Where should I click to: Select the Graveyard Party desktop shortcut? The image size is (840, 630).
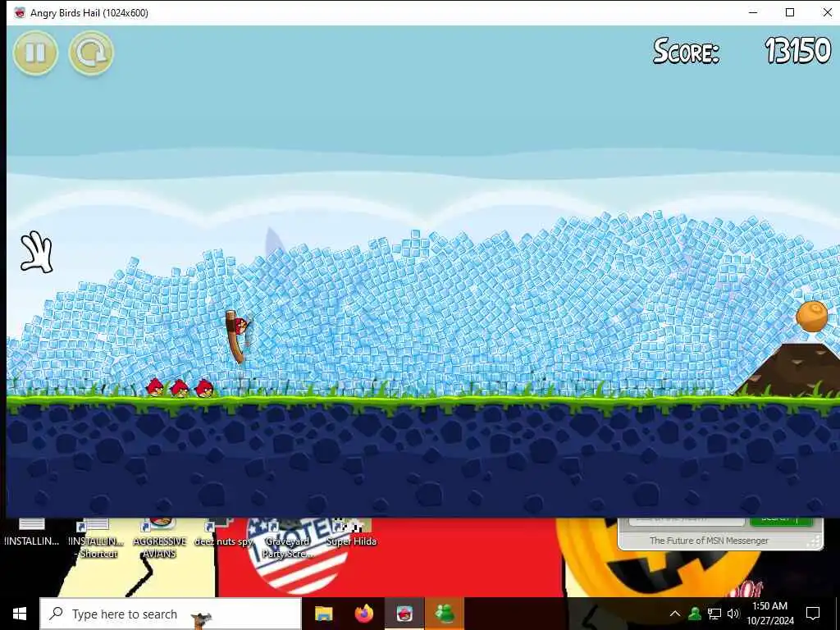click(288, 539)
